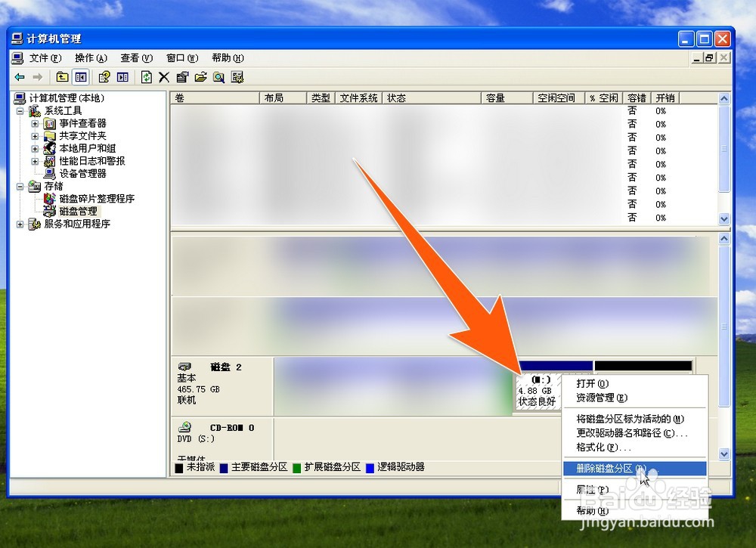Click the Forward arrow toolbar icon
This screenshot has width=756, height=548.
[38, 77]
